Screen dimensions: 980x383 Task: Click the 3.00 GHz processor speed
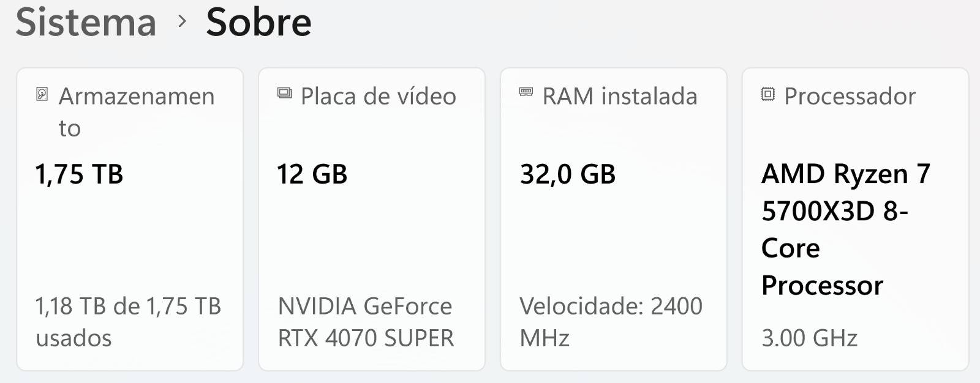(809, 338)
